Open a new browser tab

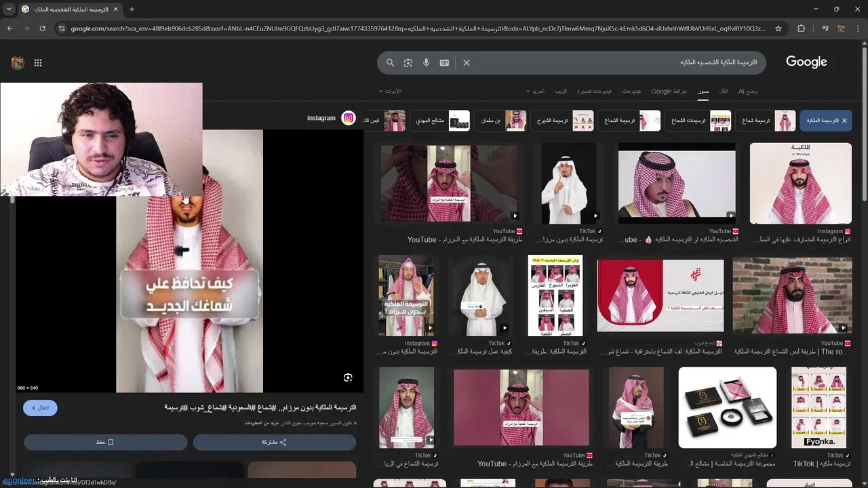pyautogui.click(x=132, y=9)
